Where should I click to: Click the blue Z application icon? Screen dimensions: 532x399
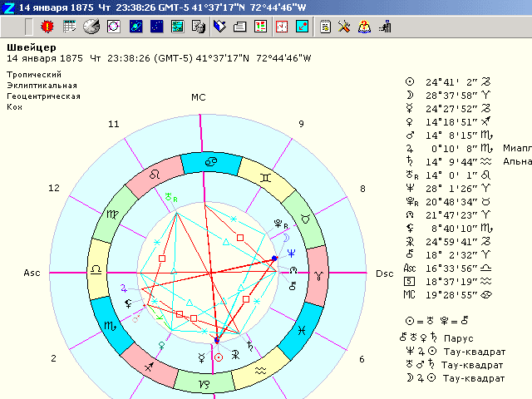pyautogui.click(x=8, y=7)
